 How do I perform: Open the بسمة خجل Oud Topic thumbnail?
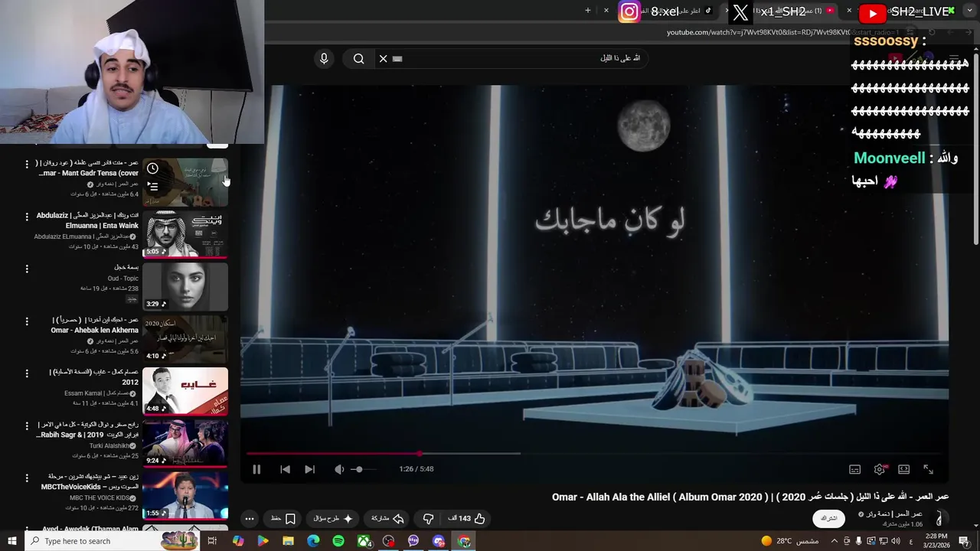[185, 286]
